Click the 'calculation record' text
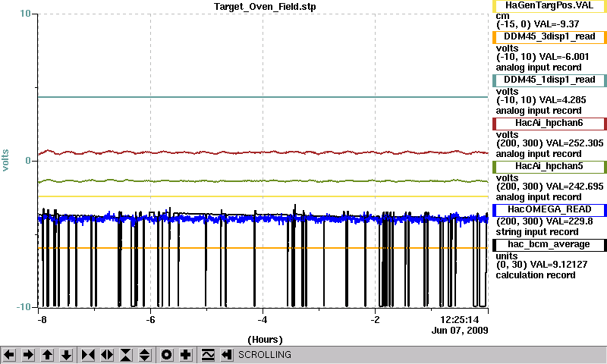 pos(536,275)
